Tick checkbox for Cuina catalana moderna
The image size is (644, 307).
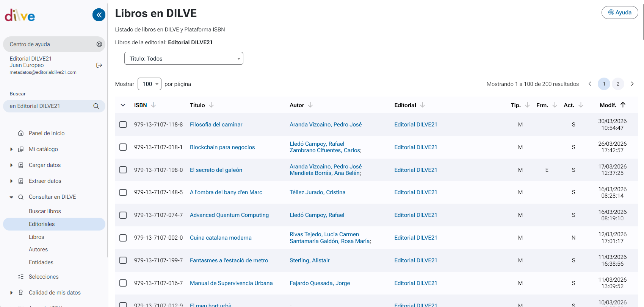[x=123, y=238]
